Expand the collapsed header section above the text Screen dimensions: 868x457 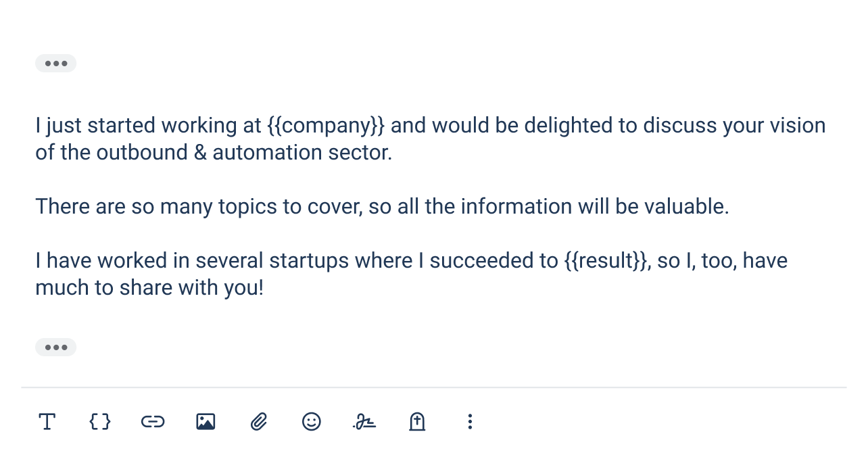(x=55, y=63)
